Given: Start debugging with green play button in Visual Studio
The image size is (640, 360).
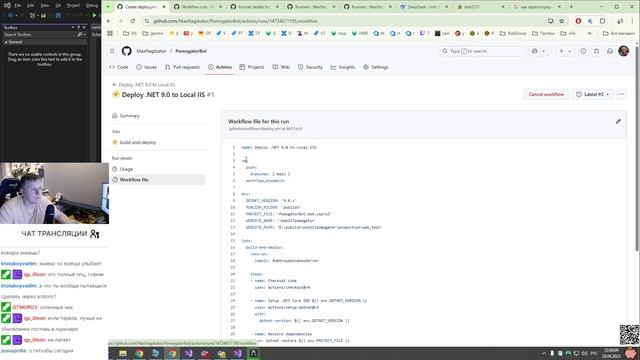Looking at the screenshot, I should [95, 15].
